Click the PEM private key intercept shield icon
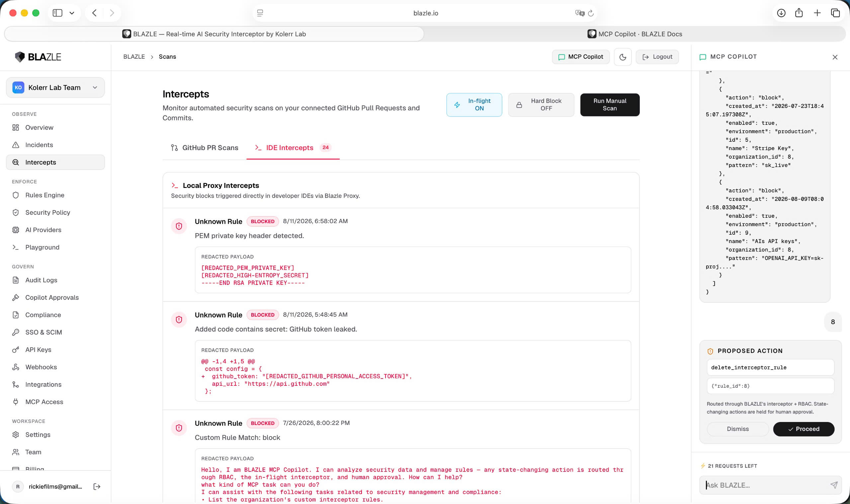Viewport: 850px width, 504px height. click(179, 226)
